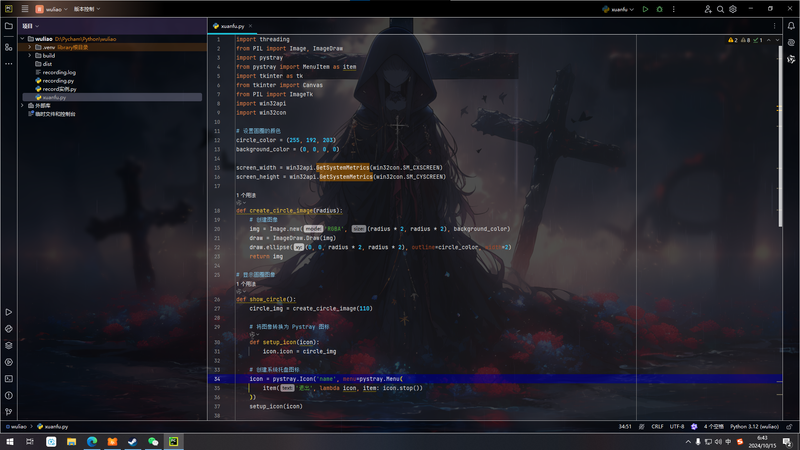Open the Run tool window icon
This screenshot has width=800, height=450.
[9, 312]
